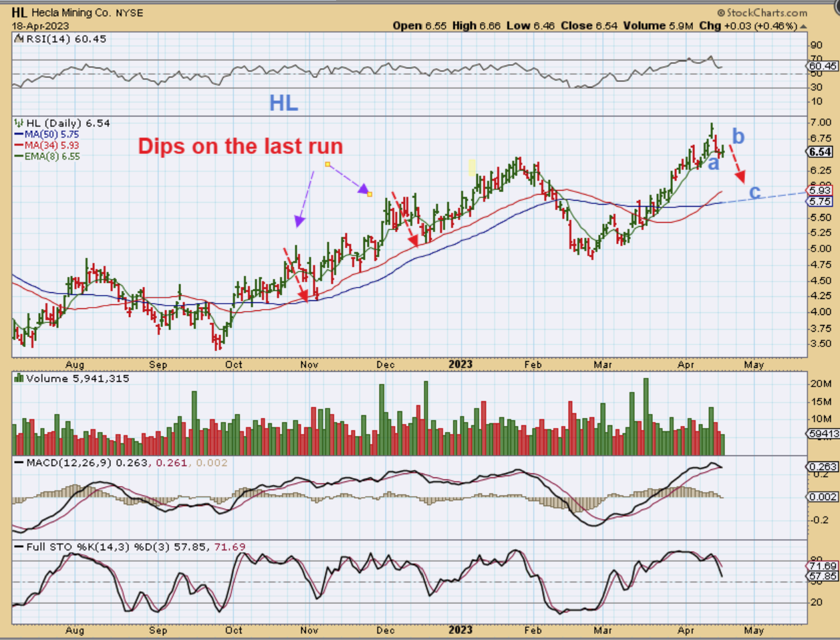Image resolution: width=840 pixels, height=640 pixels.
Task: Click the 60.45 RSI value tag on right axis
Action: pyautogui.click(x=823, y=66)
